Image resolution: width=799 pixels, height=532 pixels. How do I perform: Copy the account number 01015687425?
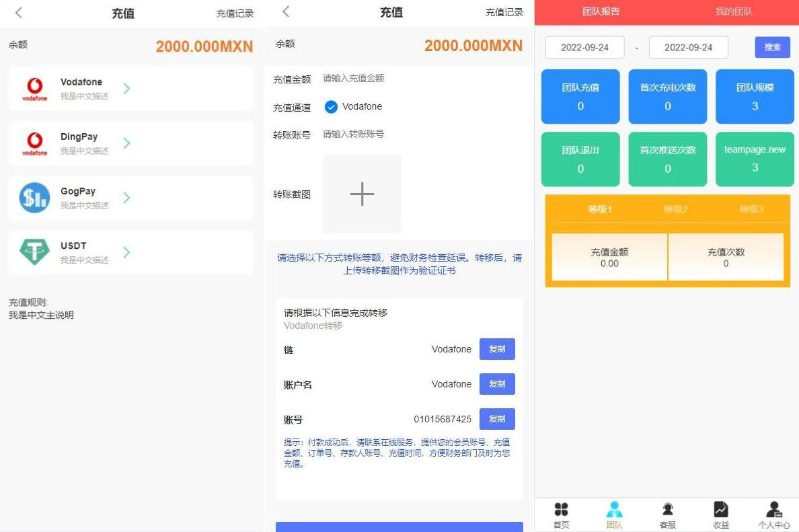coord(496,419)
